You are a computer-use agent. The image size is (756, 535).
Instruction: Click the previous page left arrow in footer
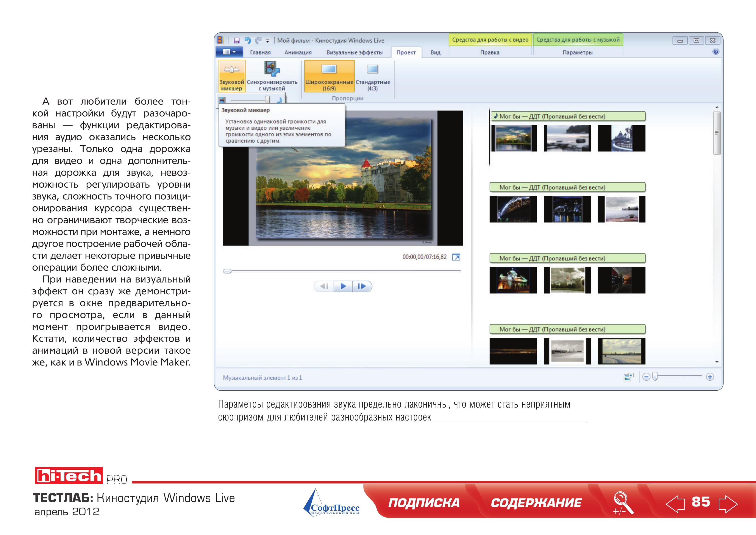point(675,504)
